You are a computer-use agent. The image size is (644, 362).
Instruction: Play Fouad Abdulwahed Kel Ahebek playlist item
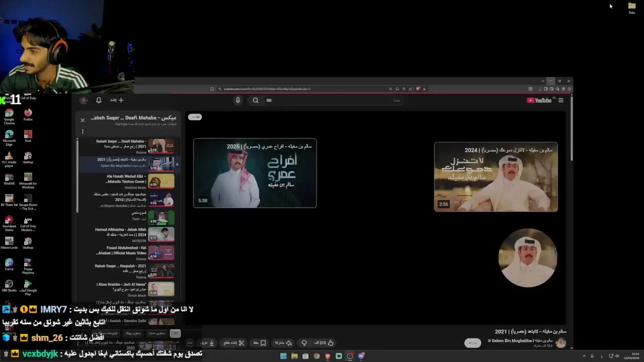[128, 252]
